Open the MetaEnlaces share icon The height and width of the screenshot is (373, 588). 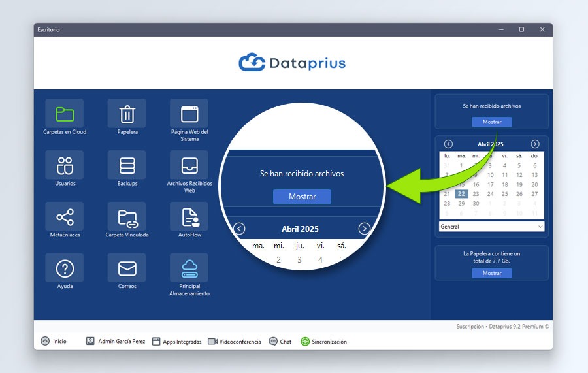(x=65, y=216)
